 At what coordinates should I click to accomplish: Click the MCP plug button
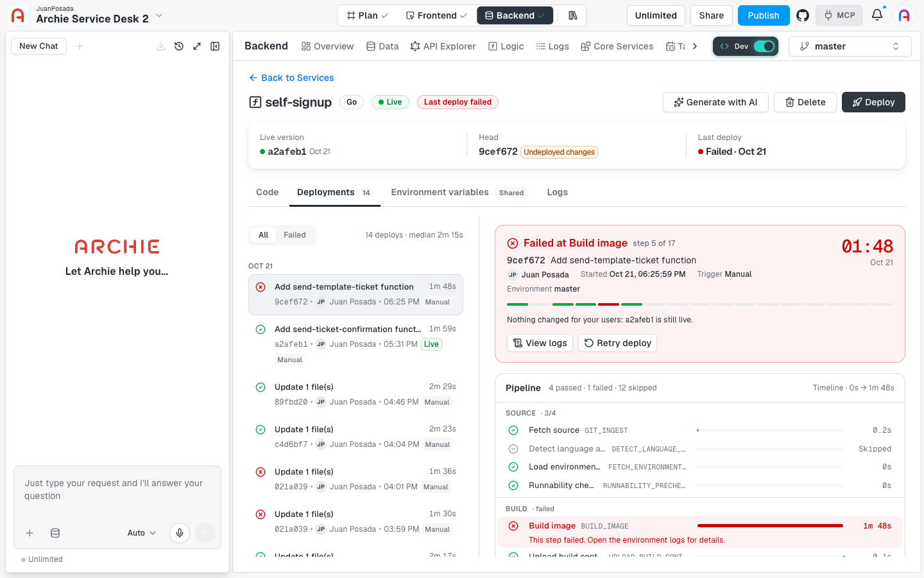(x=839, y=15)
